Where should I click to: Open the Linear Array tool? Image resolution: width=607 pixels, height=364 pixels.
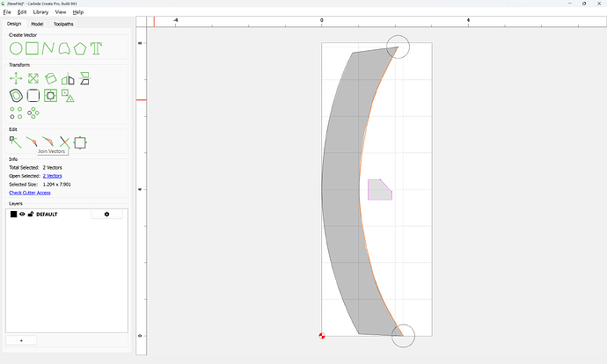click(16, 113)
